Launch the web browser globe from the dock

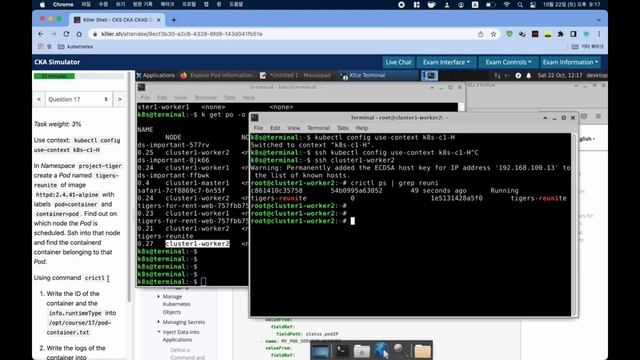point(381,350)
